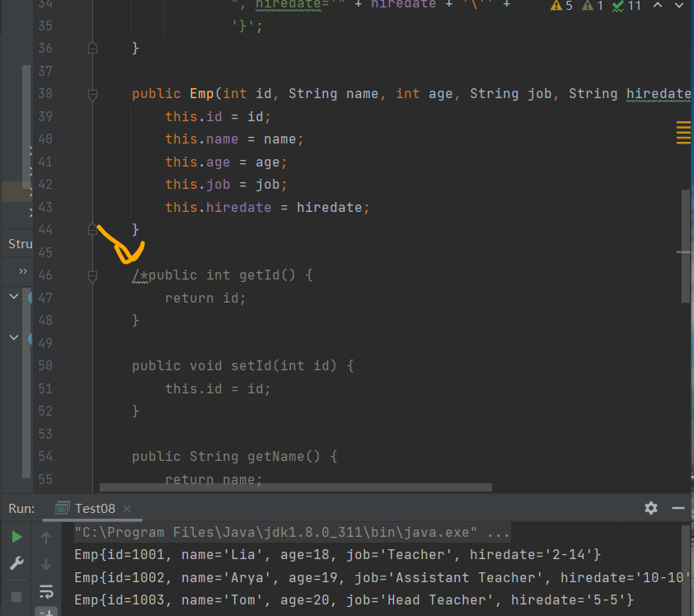Click the editor horizontal scrollbar thumb
This screenshot has width=694, height=616.
296,487
